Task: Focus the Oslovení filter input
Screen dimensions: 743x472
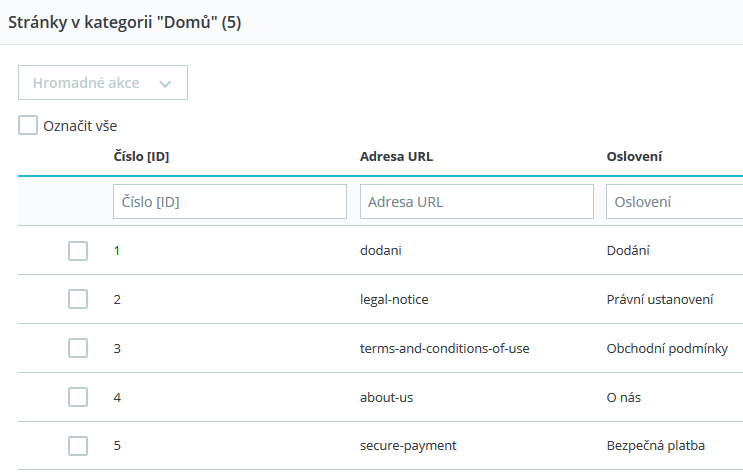Action: point(673,202)
